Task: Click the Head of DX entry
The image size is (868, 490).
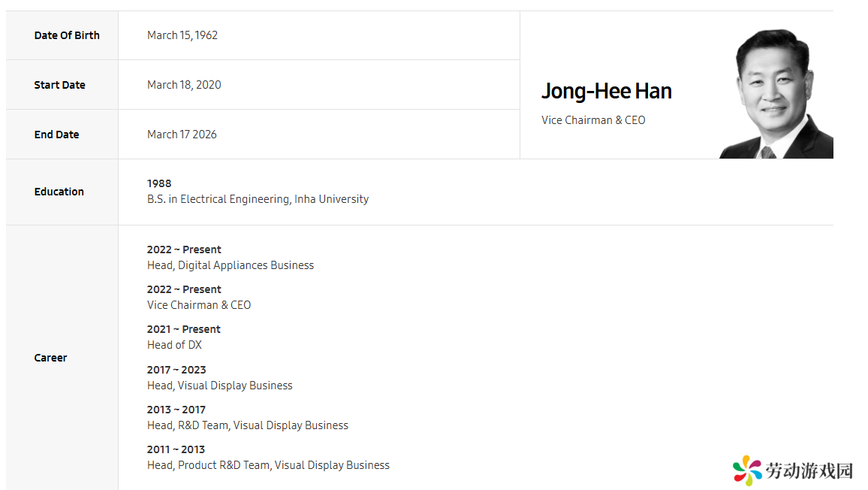Action: 174,345
